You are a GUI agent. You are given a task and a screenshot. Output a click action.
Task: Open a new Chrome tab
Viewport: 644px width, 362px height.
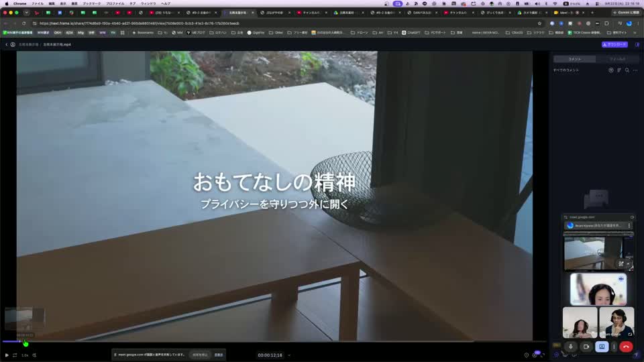pyautogui.click(x=592, y=13)
